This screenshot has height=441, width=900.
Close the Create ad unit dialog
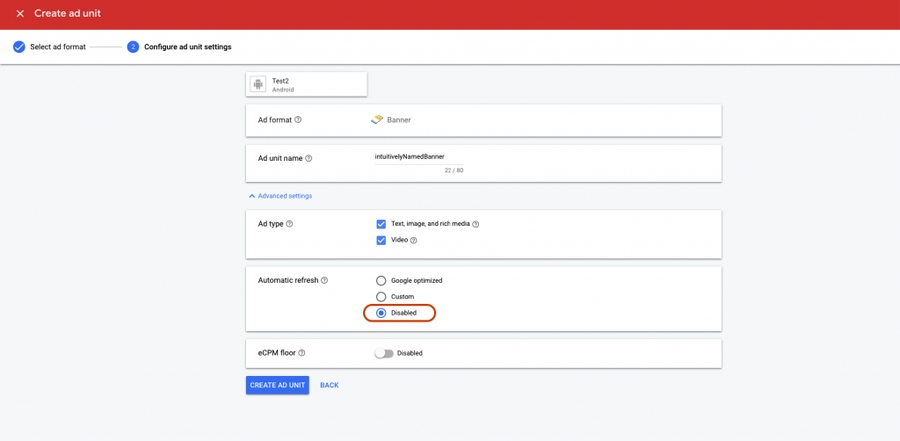20,14
